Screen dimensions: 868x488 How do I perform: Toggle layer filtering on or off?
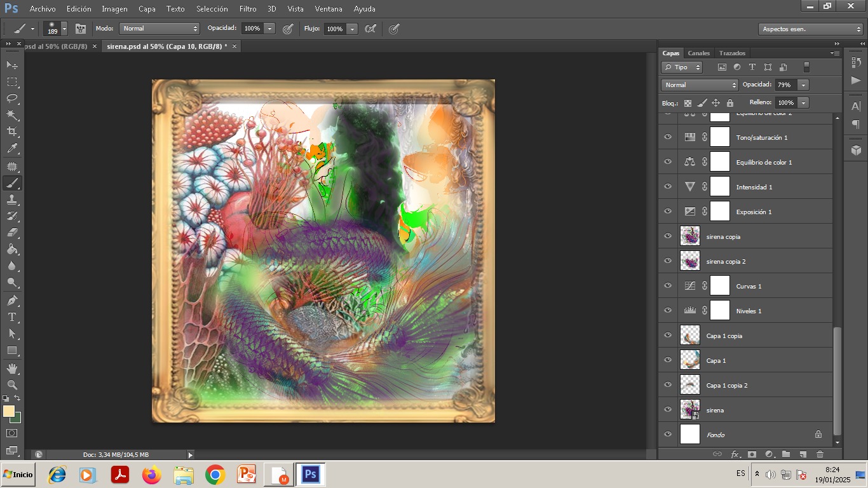pos(807,67)
